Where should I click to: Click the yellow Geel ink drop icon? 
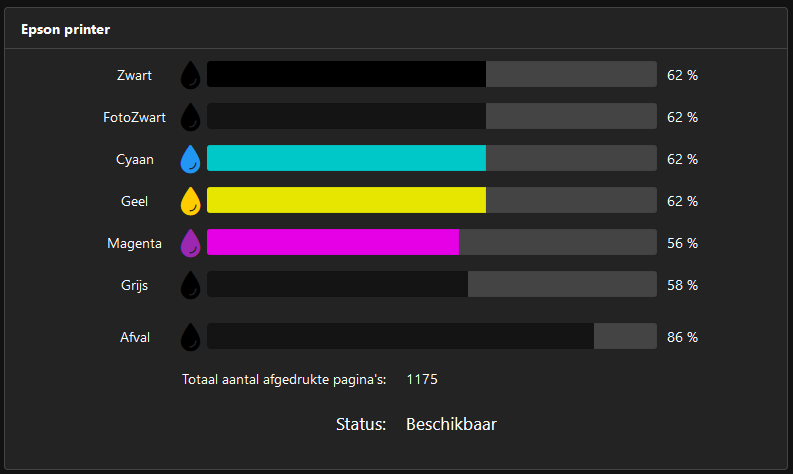pyautogui.click(x=190, y=201)
